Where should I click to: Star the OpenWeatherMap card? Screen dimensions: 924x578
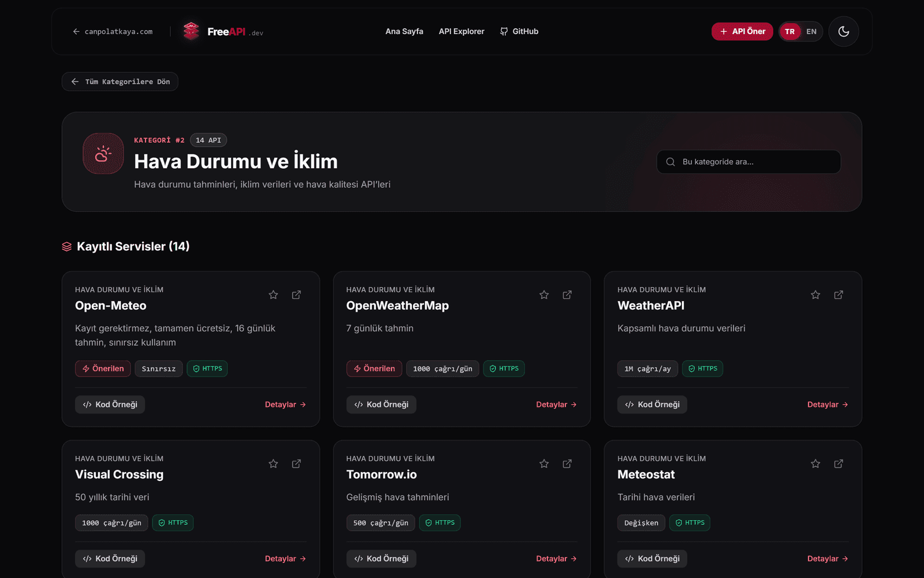coord(544,295)
